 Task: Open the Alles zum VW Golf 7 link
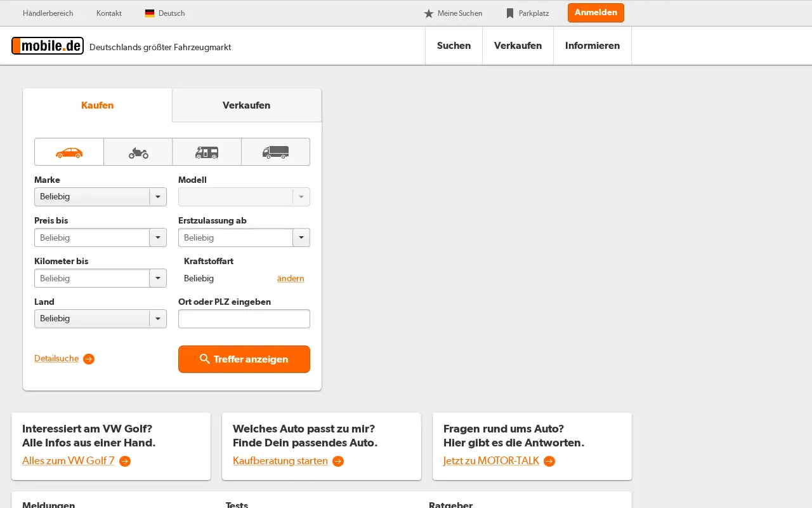(69, 461)
